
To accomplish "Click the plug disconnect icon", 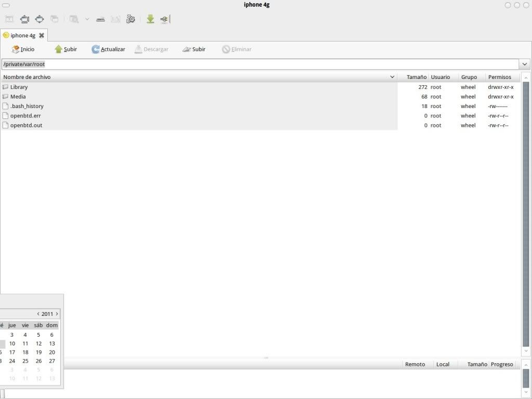I will [x=165, y=19].
